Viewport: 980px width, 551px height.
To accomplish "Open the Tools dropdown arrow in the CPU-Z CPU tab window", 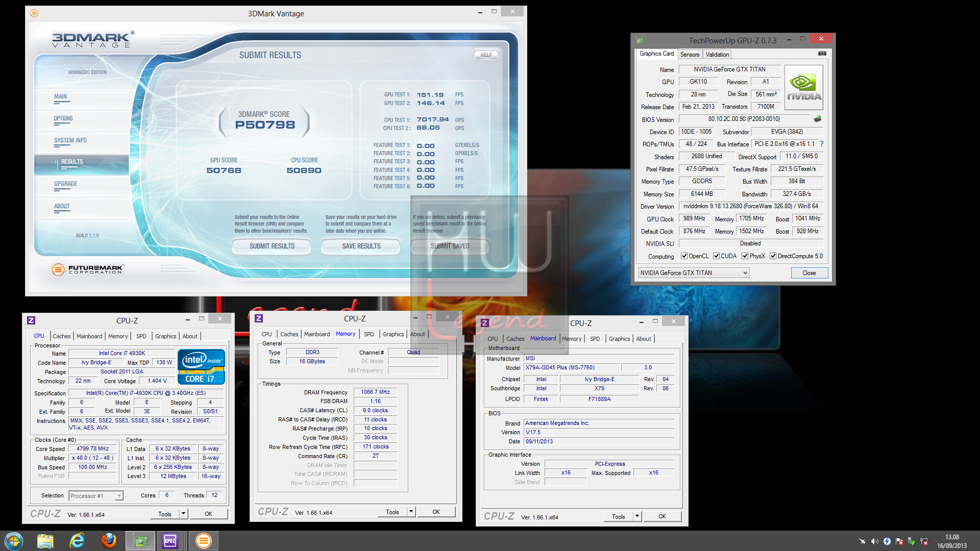I will pos(184,514).
